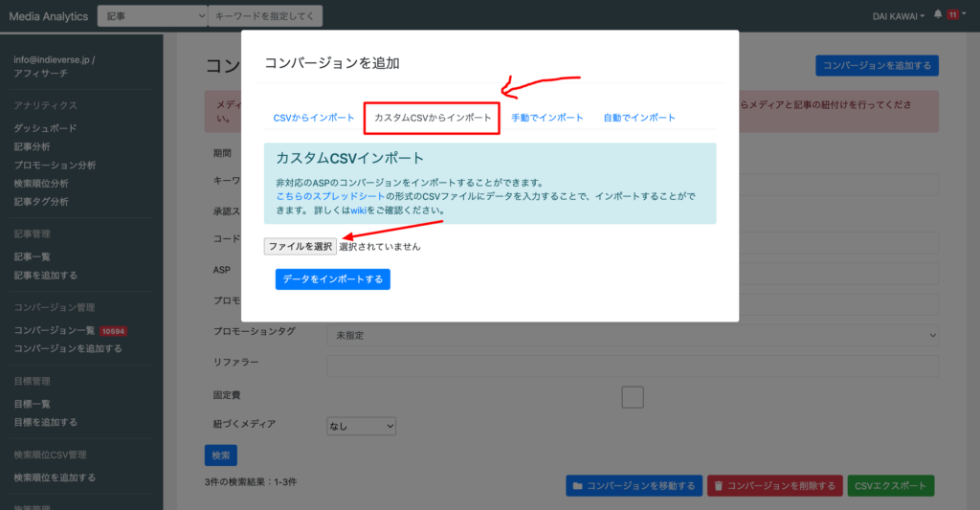
Task: Open ダッシュボード in sidebar
Action: (x=45, y=128)
